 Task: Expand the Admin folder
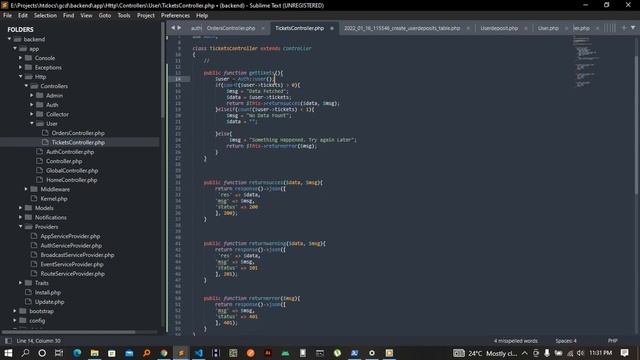32,96
